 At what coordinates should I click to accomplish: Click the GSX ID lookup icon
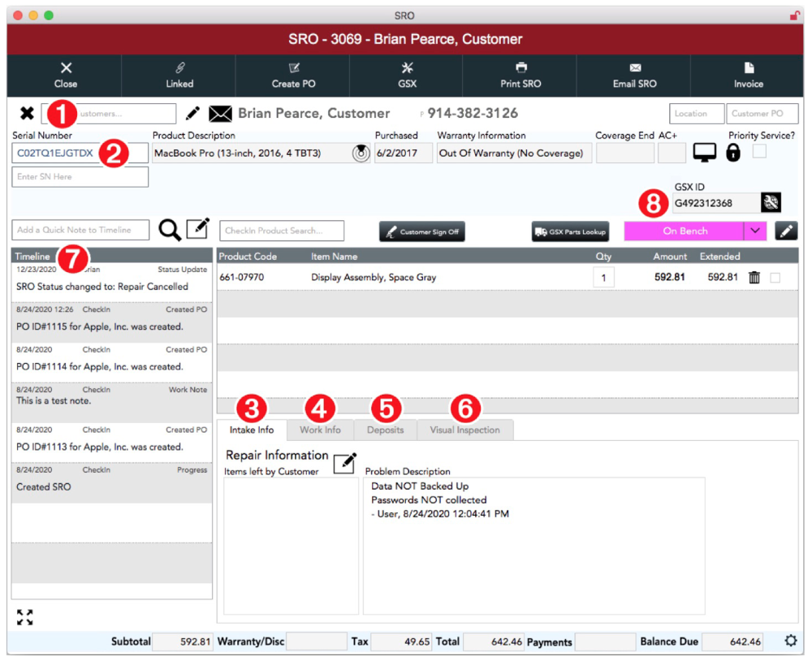(x=771, y=203)
